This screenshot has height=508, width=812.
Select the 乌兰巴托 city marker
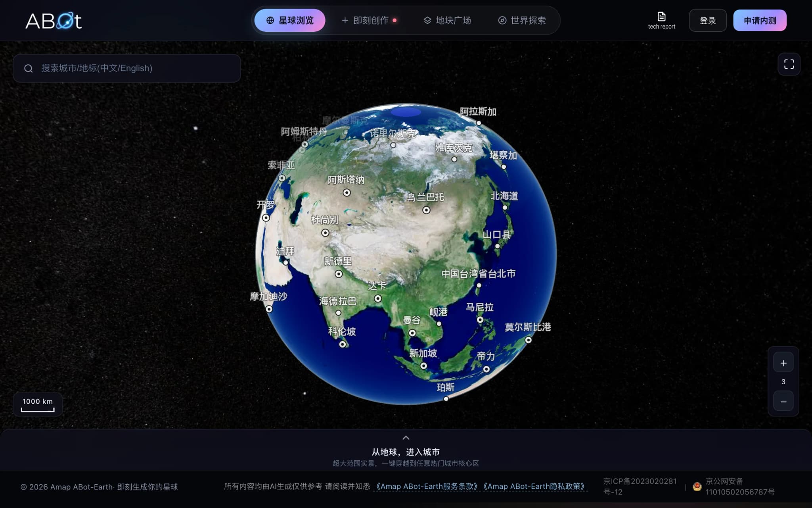coord(426,210)
